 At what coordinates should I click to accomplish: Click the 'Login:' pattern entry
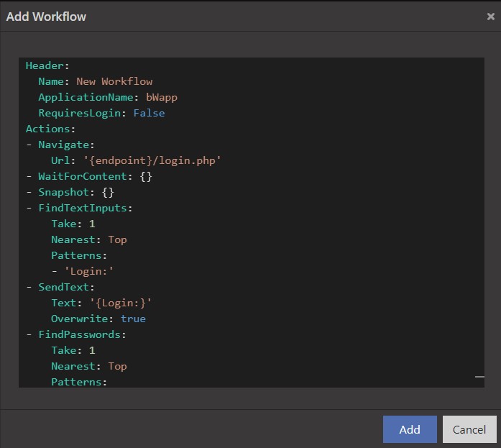88,271
